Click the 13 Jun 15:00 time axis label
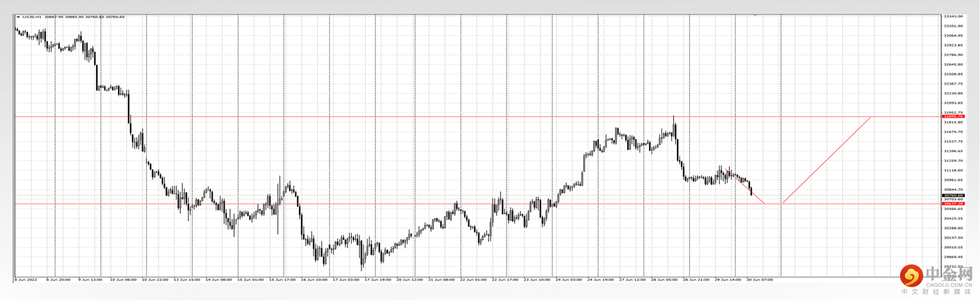The image size is (980, 301). click(x=187, y=280)
